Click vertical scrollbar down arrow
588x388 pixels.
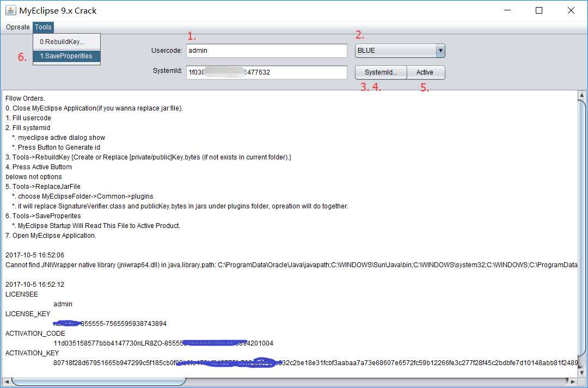tap(581, 373)
